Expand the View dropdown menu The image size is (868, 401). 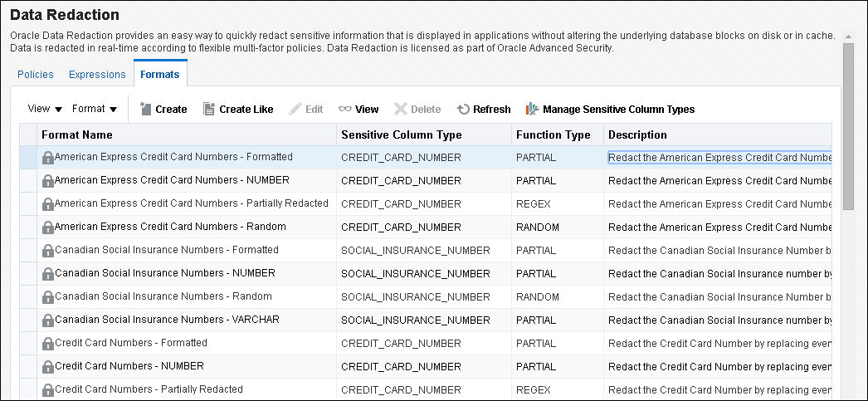tap(45, 109)
